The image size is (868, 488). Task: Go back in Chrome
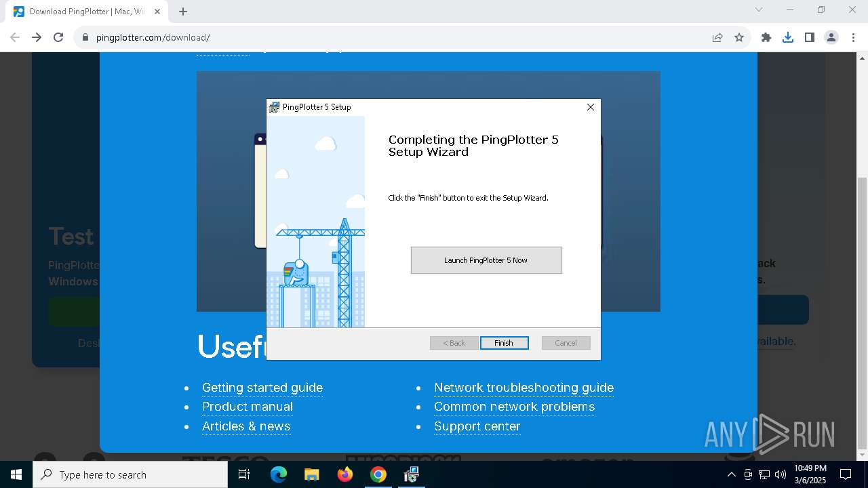point(15,37)
